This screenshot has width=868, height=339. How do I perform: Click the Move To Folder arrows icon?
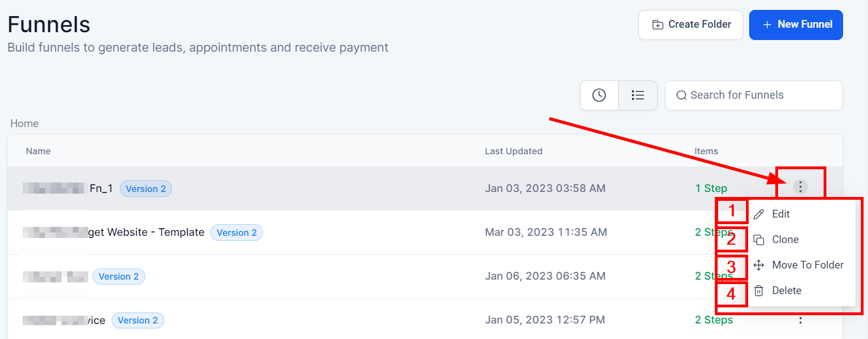point(759,265)
